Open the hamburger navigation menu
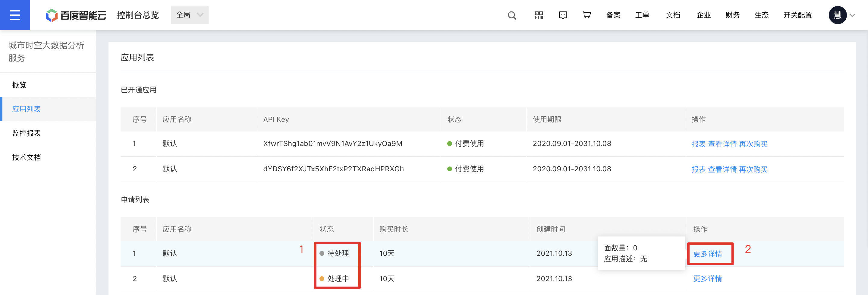 [15, 15]
